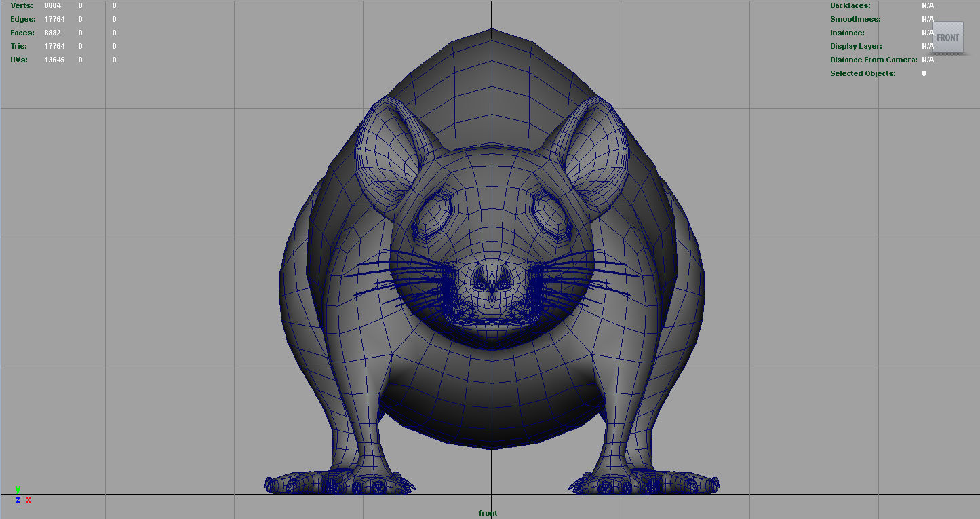
Task: Click the 'Backfaces:' label
Action: pyautogui.click(x=850, y=5)
